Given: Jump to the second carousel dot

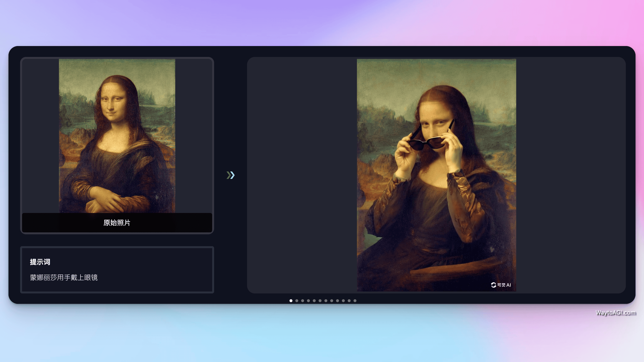Looking at the screenshot, I should pos(297,300).
